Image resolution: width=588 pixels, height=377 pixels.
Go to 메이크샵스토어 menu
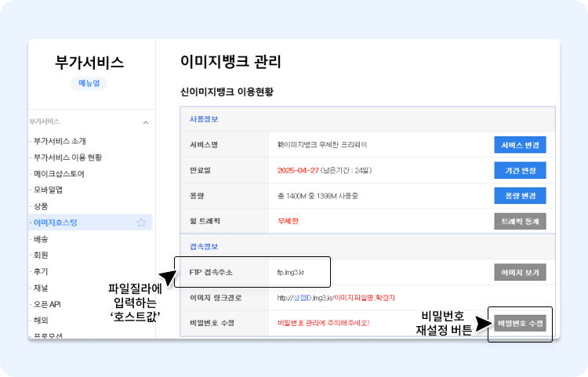(x=59, y=174)
